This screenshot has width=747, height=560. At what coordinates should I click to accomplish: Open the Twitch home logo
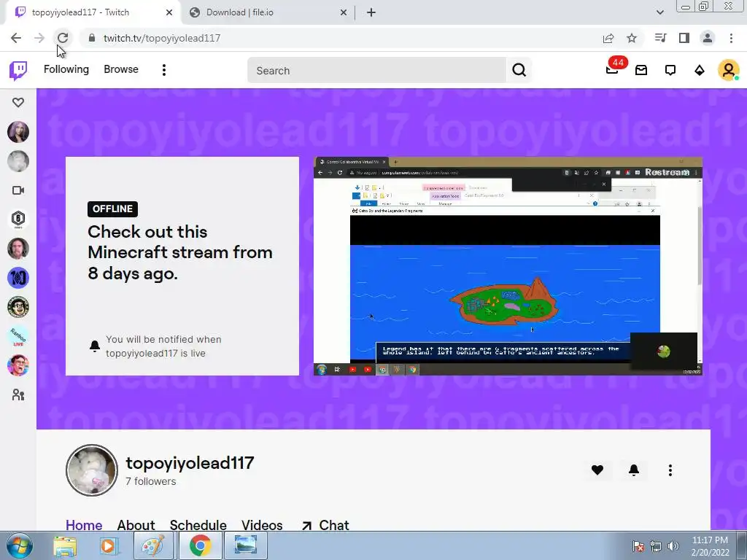pyautogui.click(x=18, y=71)
